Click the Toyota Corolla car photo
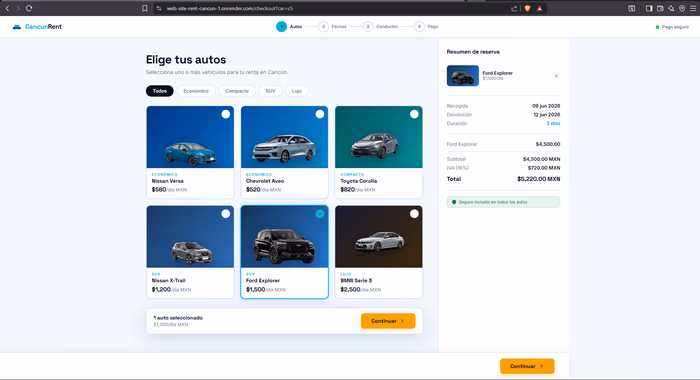The width and height of the screenshot is (700, 380). tap(379, 137)
